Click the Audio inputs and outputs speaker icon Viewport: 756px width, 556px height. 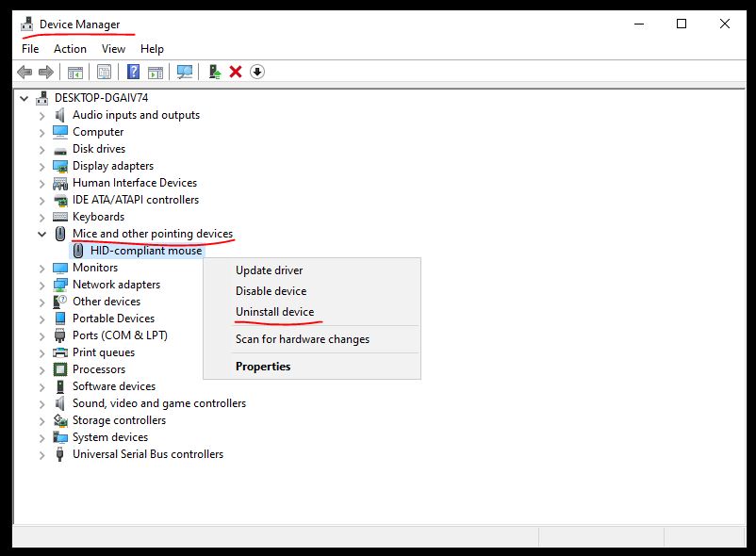click(59, 115)
